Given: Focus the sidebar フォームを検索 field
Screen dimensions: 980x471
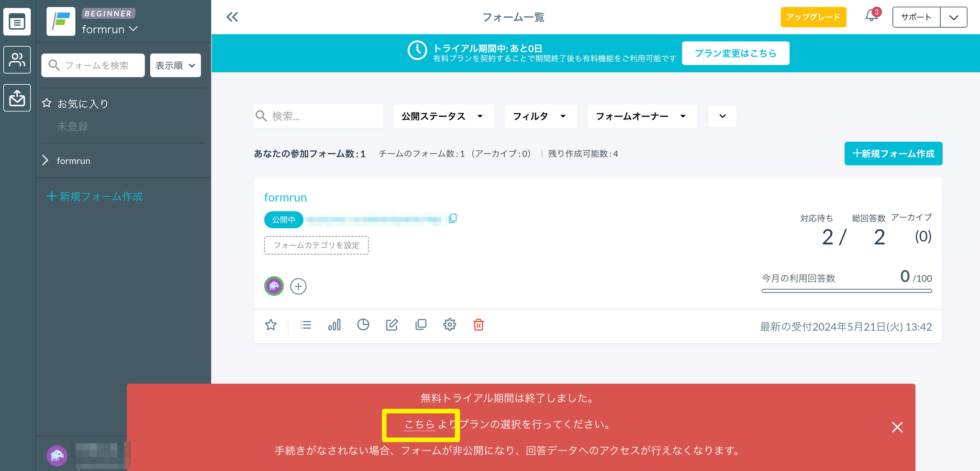Looking at the screenshot, I should point(93,65).
